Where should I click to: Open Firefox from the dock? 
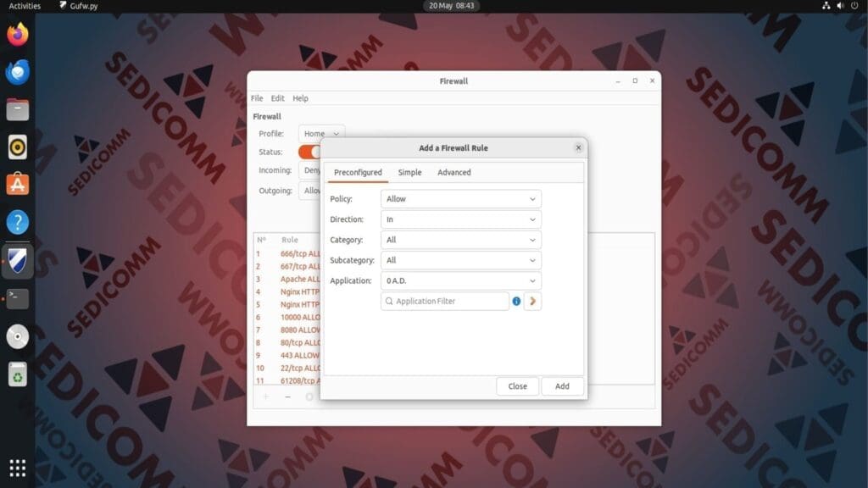click(17, 35)
